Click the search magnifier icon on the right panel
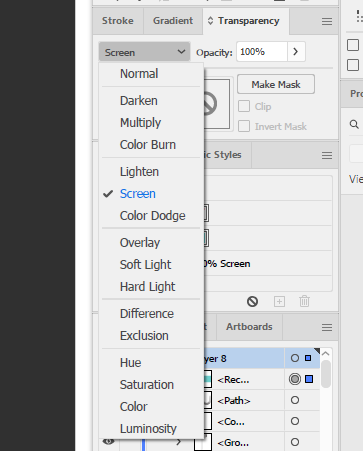This screenshot has height=451, width=363. [x=354, y=124]
